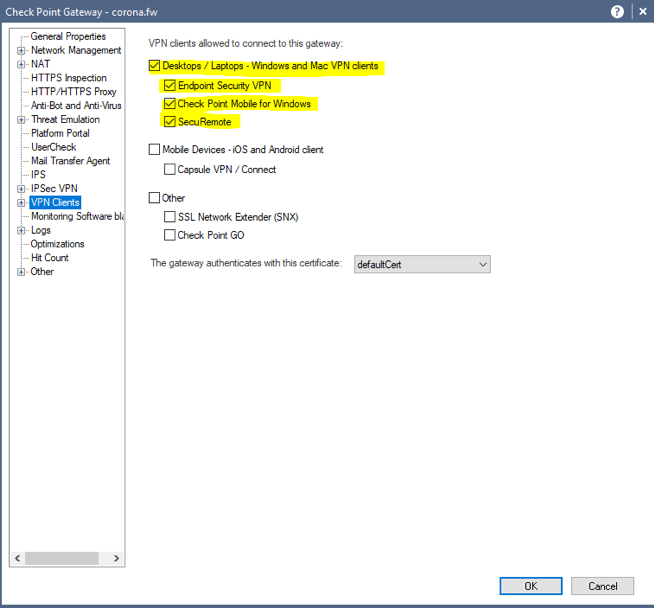Select Threat Emulation tree label

point(65,119)
